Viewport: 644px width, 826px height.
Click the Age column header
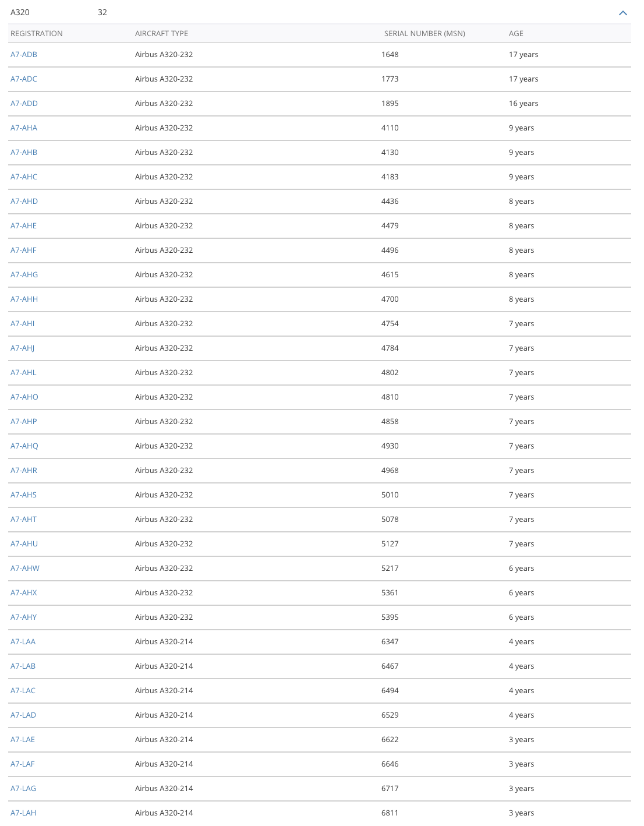(516, 34)
